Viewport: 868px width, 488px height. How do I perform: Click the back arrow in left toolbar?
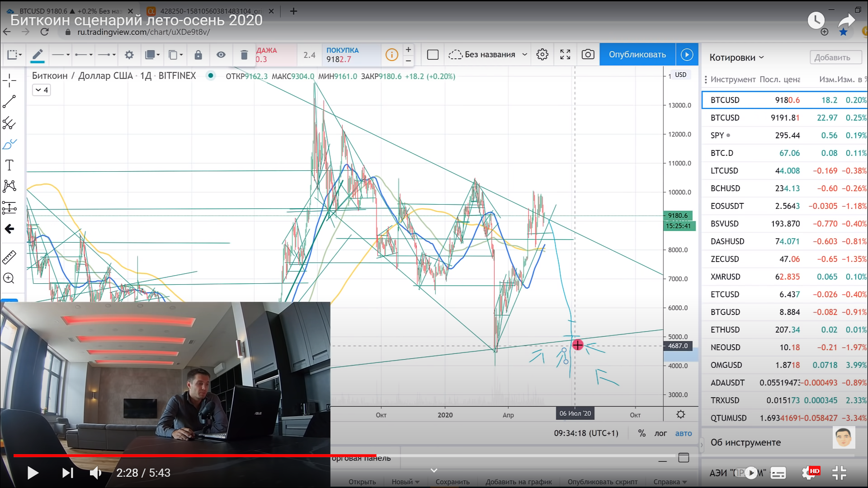pos(9,229)
